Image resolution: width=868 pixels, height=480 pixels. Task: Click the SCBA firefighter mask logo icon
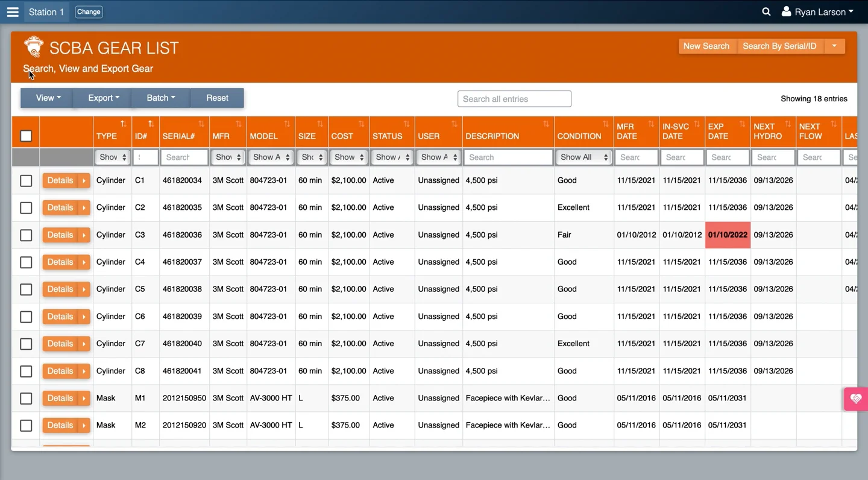click(x=34, y=47)
